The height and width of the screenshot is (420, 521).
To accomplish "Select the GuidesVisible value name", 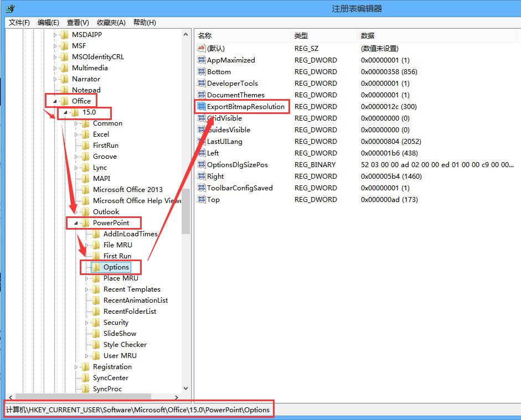I will [229, 130].
